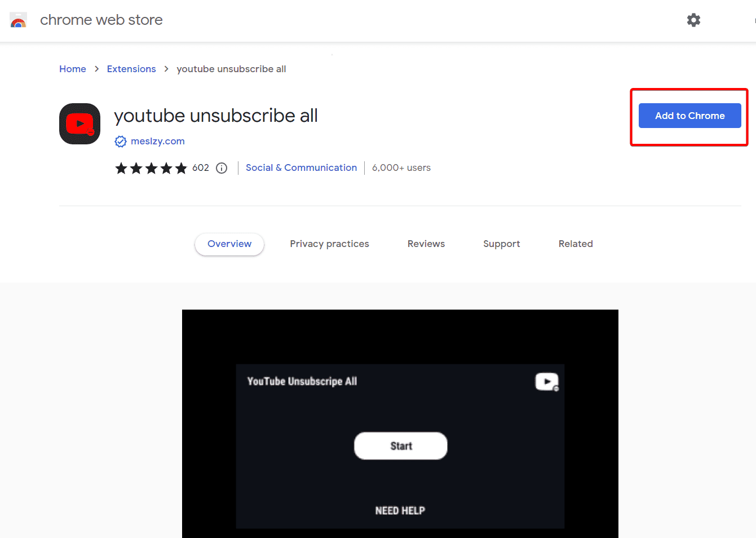Open the Reviews tab
The width and height of the screenshot is (756, 538).
(426, 244)
